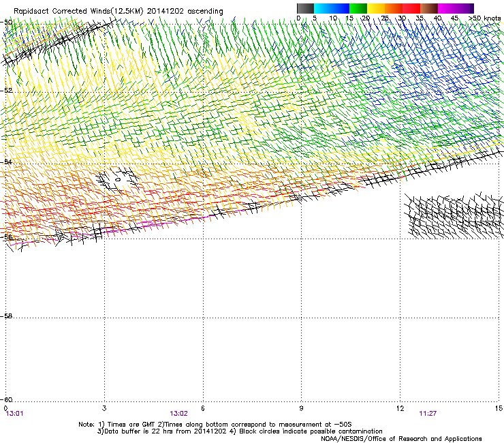Screen dimensions: 504x443
Task: Click the -56 latitude axis label
Action: (6, 237)
